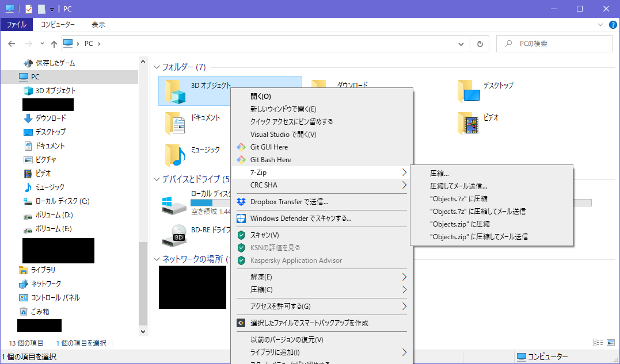Click the search magnifier icon
The image size is (620, 364).
(x=508, y=44)
